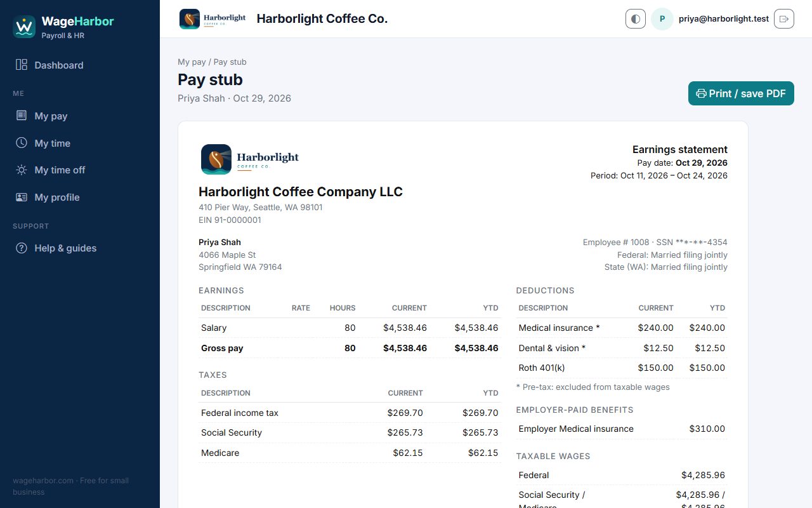The width and height of the screenshot is (812, 508).
Task: Click Employer Medical insurance label
Action: coord(576,429)
